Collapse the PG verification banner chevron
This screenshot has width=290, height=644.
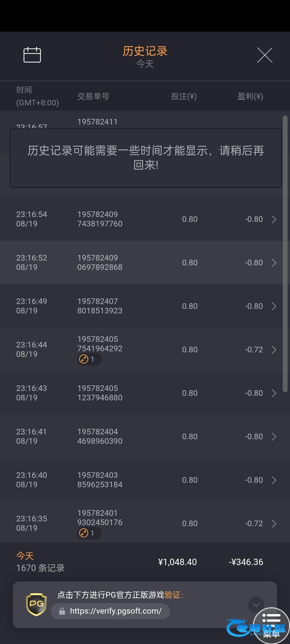[256, 605]
